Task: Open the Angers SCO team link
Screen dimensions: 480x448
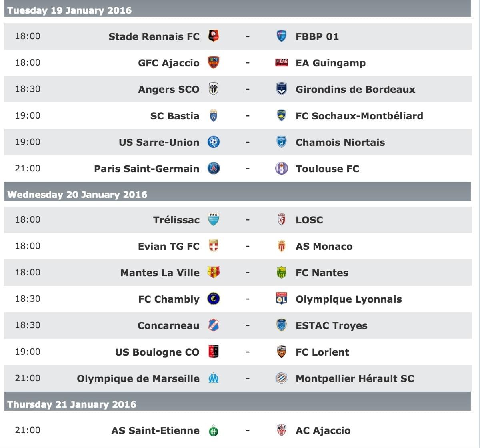Action: (168, 89)
